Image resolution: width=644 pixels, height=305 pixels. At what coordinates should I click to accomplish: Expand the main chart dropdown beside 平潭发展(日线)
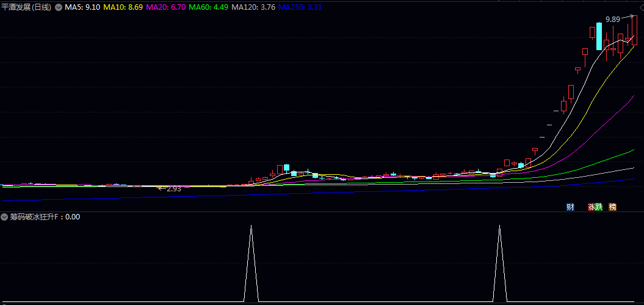pos(59,7)
